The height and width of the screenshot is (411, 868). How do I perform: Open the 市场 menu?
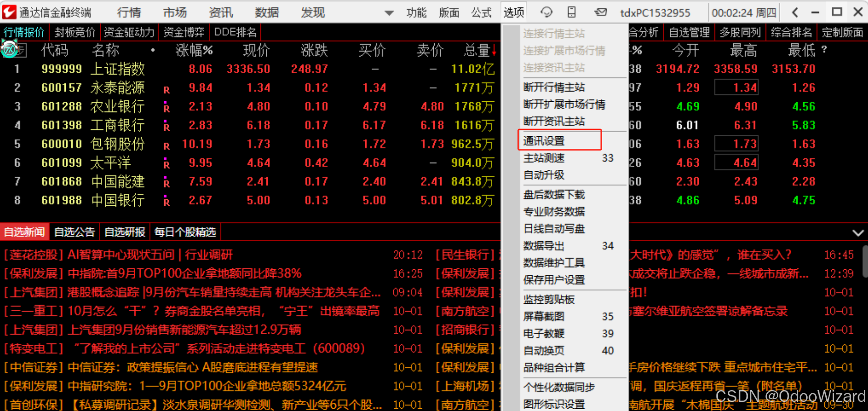175,12
